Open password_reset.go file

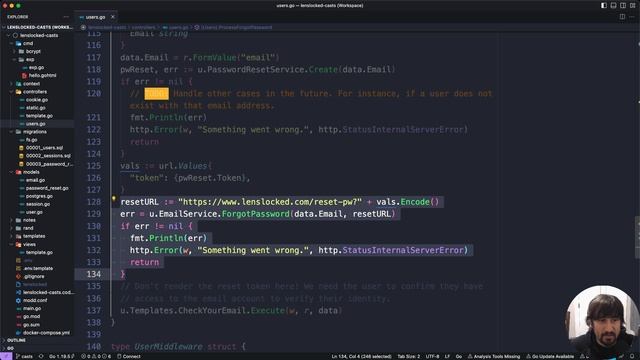tap(47, 188)
